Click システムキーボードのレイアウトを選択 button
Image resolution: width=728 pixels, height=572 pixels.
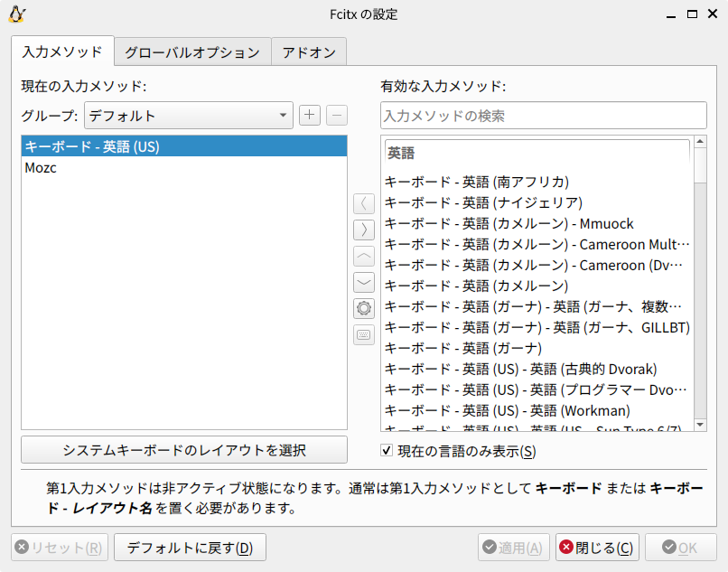(x=184, y=450)
